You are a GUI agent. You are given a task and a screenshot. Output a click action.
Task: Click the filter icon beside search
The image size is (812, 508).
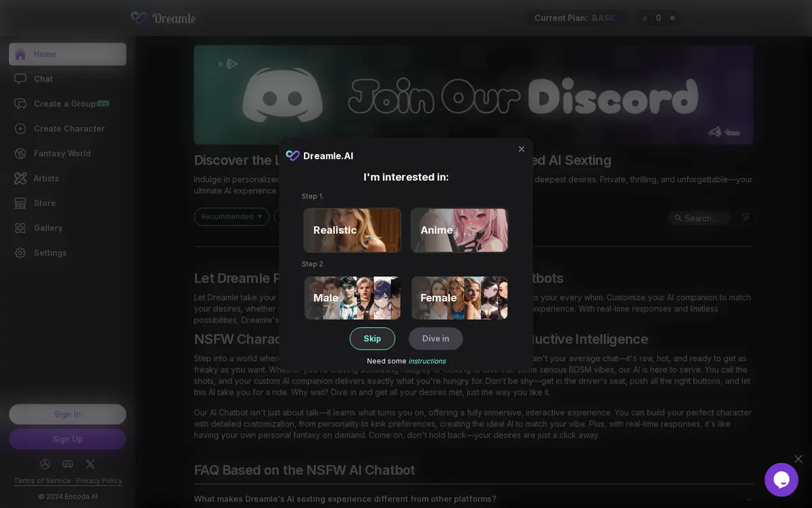pyautogui.click(x=745, y=217)
